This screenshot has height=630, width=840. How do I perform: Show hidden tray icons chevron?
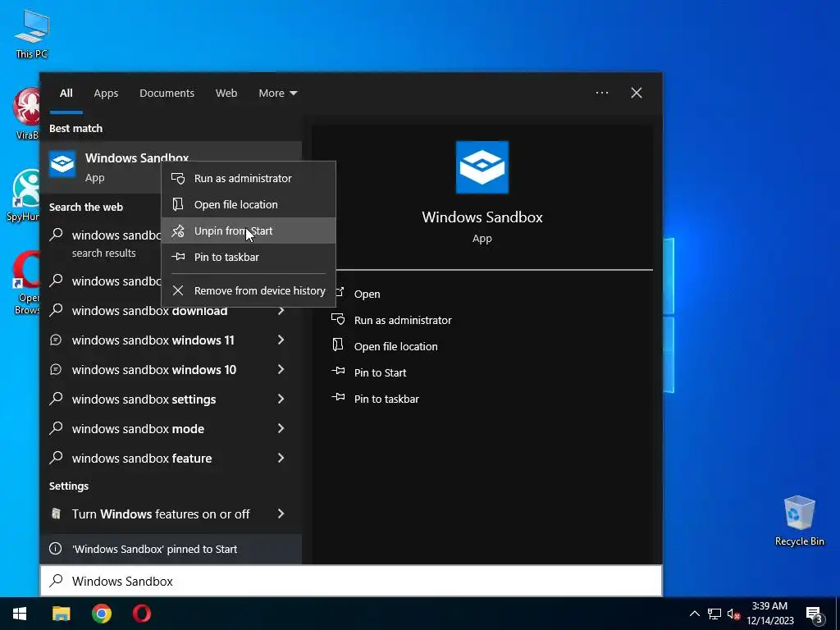(x=694, y=614)
